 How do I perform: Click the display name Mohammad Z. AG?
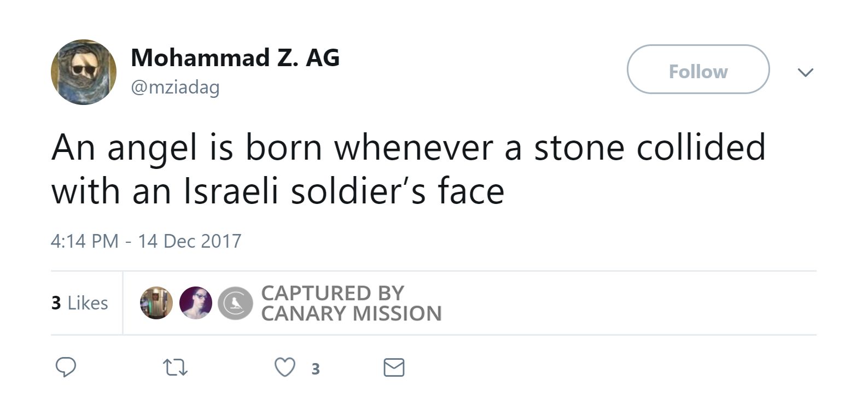(x=235, y=57)
